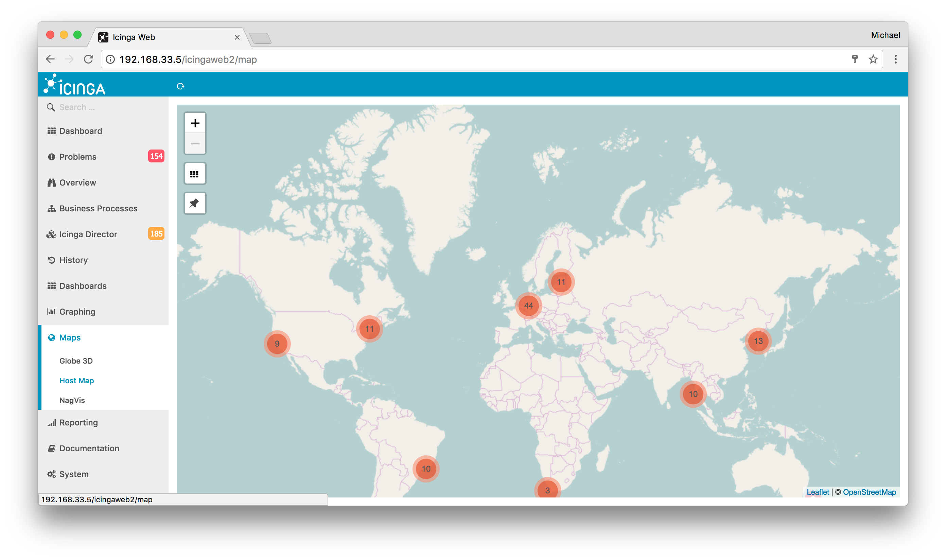Click the Southeast Asia cluster 10
The width and height of the screenshot is (946, 560).
[693, 394]
